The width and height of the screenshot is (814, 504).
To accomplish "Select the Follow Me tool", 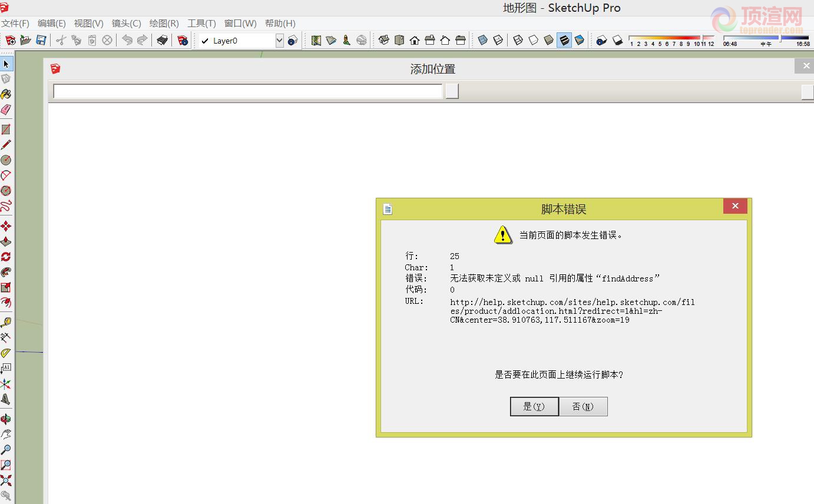I will pos(6,272).
